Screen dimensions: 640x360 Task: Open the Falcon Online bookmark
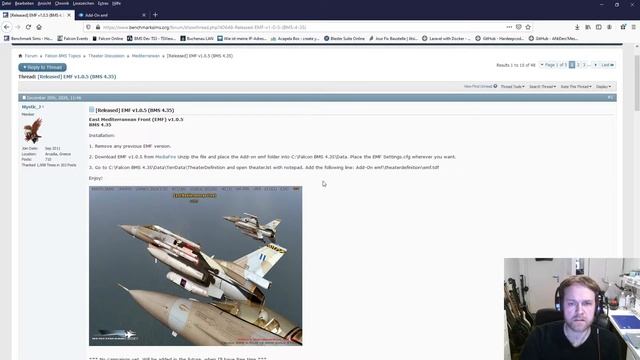[108, 38]
